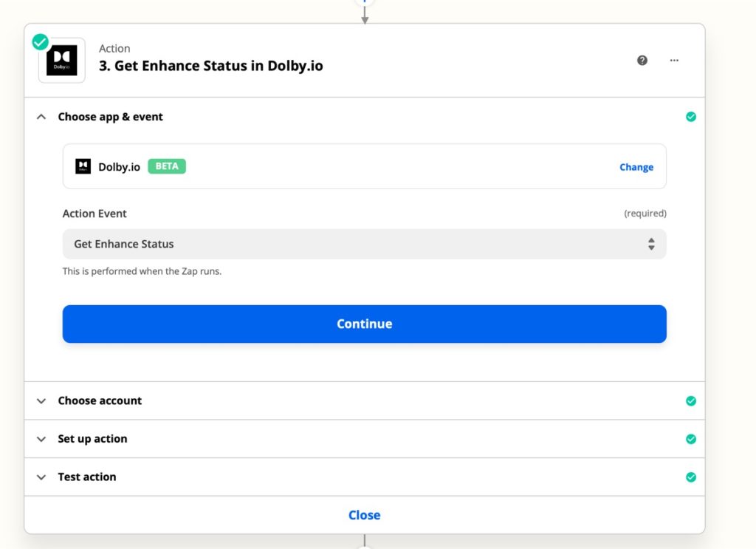Screen dimensions: 756x549
Task: Click the Dolby.io app logo in header
Action: (x=62, y=61)
